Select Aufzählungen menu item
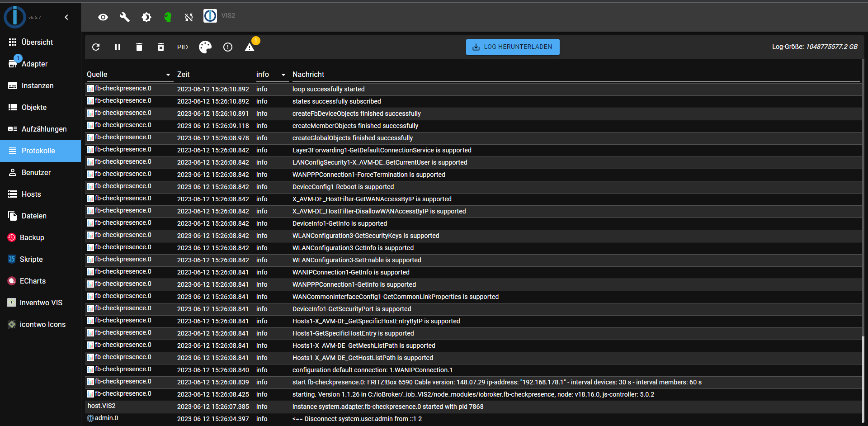Image resolution: width=868 pixels, height=426 pixels. point(41,129)
